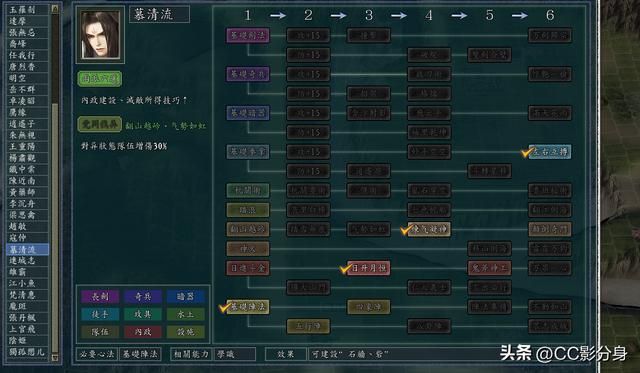
Task: Choose 江小魚 from the character list
Action: [27, 283]
